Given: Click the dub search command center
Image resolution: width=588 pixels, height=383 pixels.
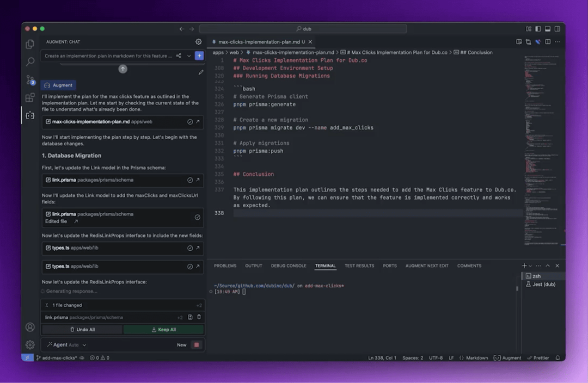Looking at the screenshot, I should (303, 29).
